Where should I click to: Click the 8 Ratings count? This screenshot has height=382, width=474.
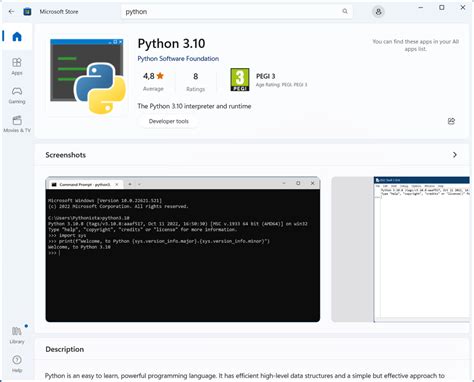(196, 82)
